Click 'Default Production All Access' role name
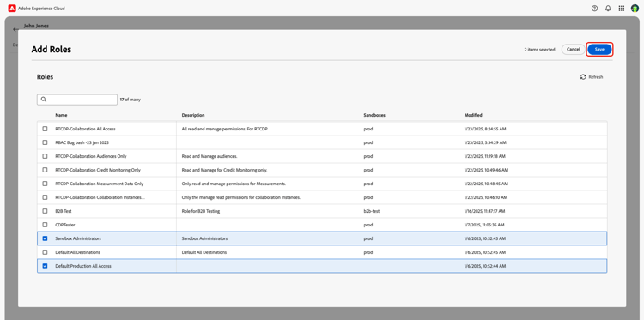The height and width of the screenshot is (320, 644). 83,266
